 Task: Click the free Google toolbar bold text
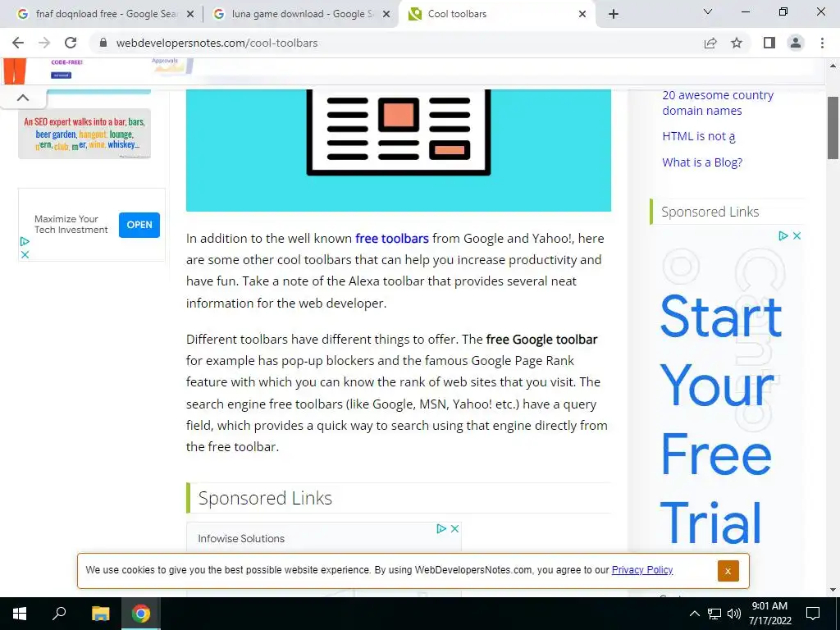541,340
